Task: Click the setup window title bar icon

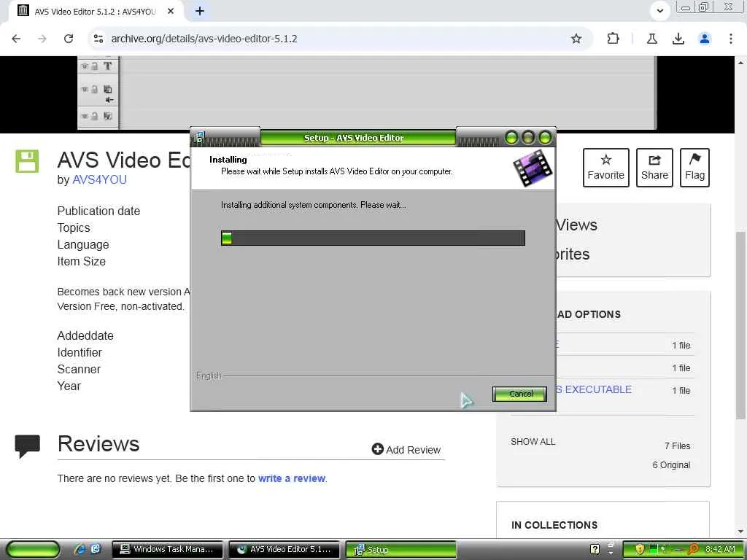Action: [198, 138]
